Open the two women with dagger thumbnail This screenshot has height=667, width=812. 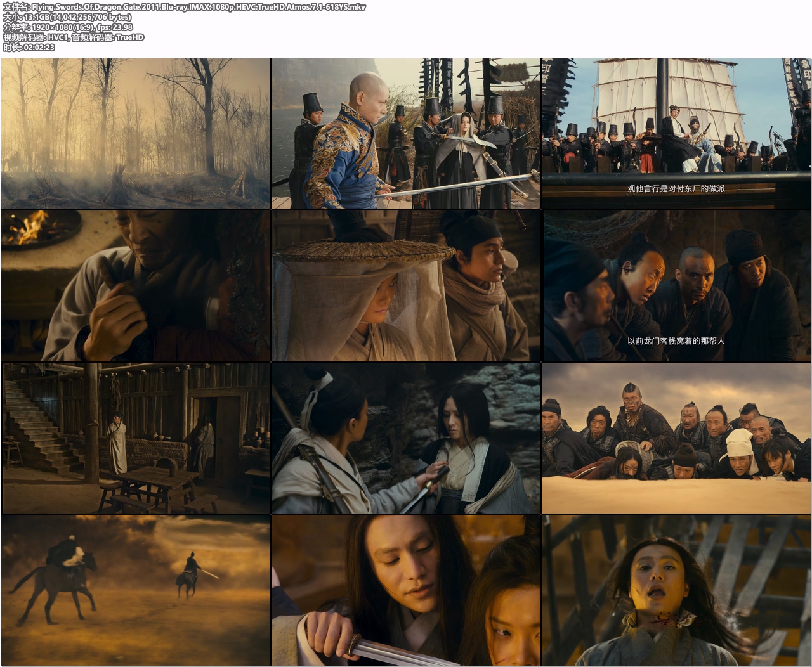click(406, 438)
